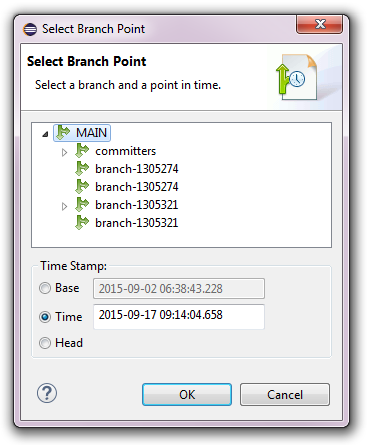The width and height of the screenshot is (367, 445).
Task: Click the Eclipse icon in title bar
Action: pos(30,29)
